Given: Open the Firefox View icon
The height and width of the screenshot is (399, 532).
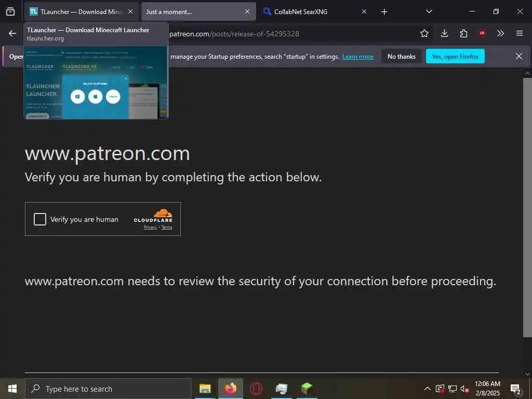Looking at the screenshot, I should [x=10, y=11].
